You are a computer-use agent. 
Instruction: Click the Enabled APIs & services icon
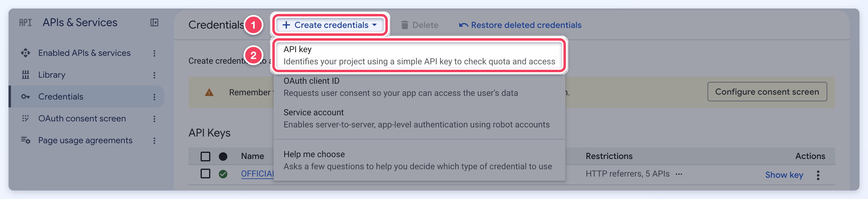click(x=25, y=53)
